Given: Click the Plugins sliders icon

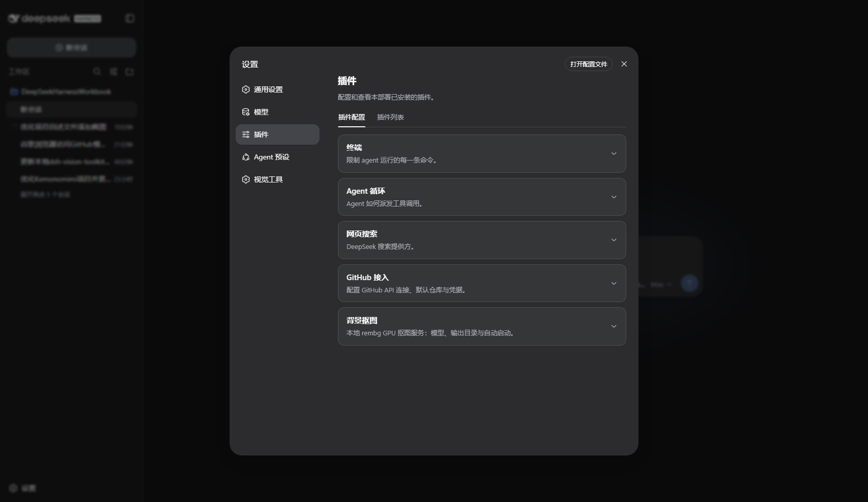Looking at the screenshot, I should (x=246, y=134).
